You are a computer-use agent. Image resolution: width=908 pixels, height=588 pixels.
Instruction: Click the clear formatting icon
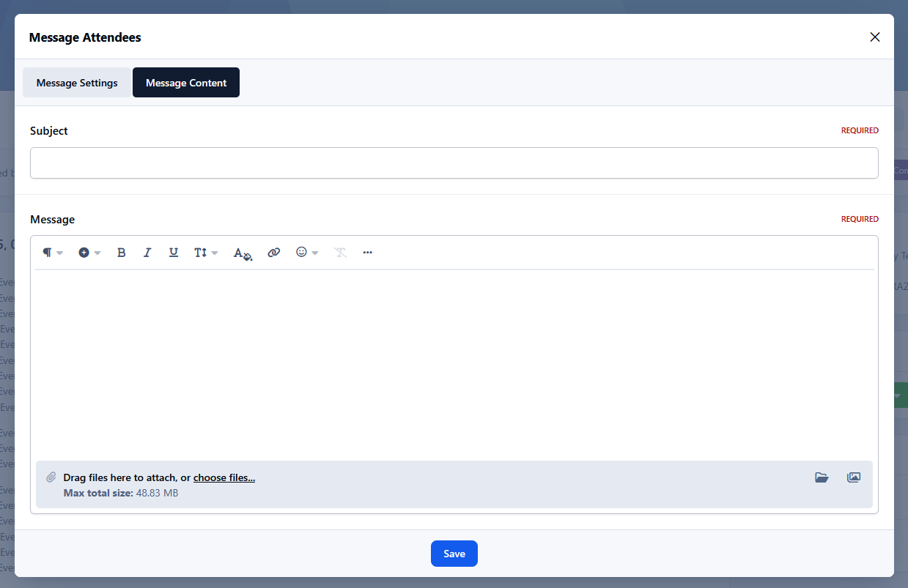pos(340,253)
